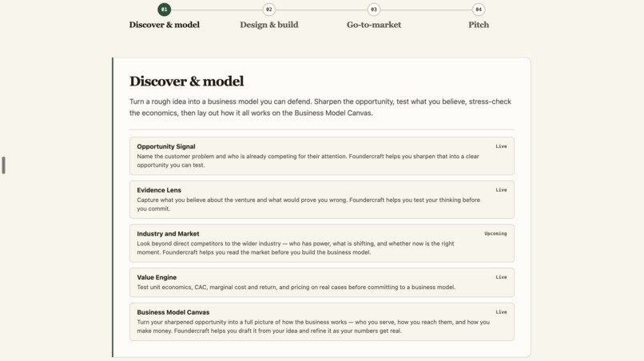This screenshot has height=361, width=644.
Task: Select step 03 circle marker
Action: 374,10
